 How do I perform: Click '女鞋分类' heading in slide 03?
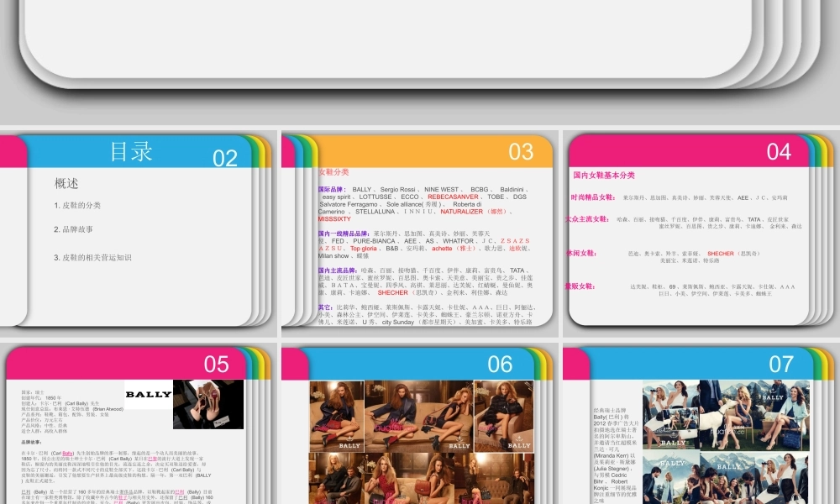333,172
